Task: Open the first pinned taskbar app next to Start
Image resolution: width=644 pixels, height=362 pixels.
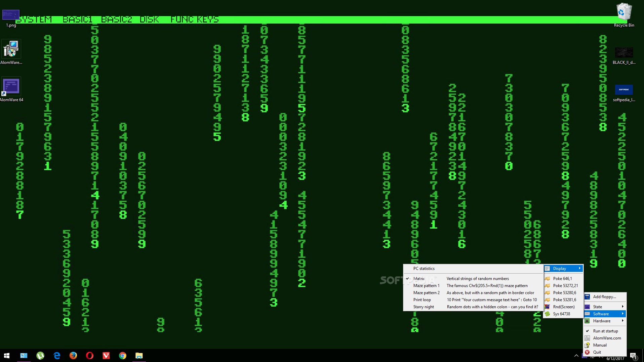Action: tap(24, 355)
